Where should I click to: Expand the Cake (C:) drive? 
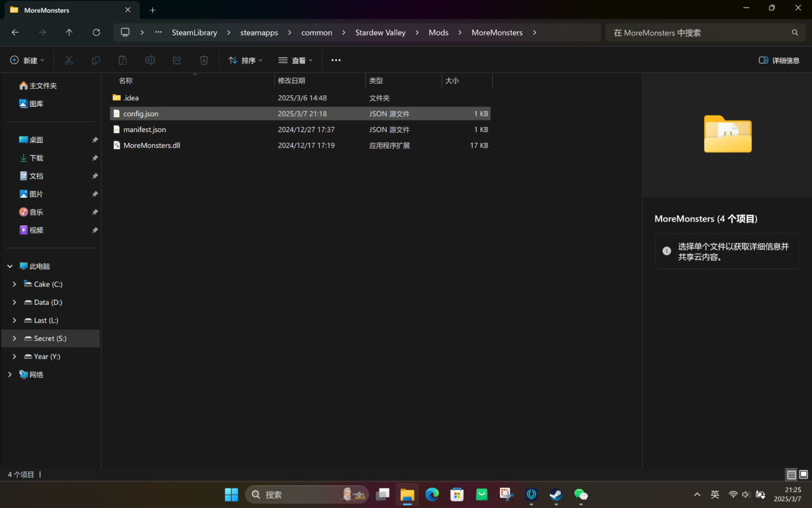pos(15,284)
